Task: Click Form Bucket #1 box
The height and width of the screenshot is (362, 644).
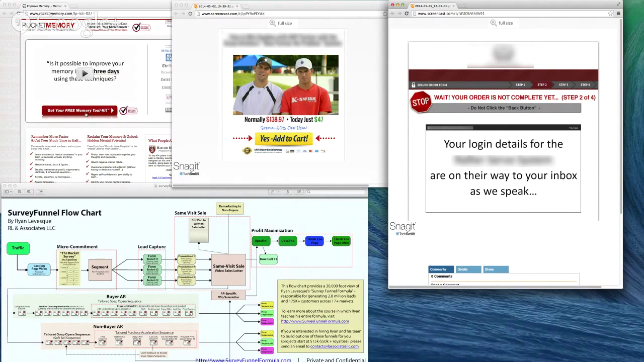Action: [152, 258]
